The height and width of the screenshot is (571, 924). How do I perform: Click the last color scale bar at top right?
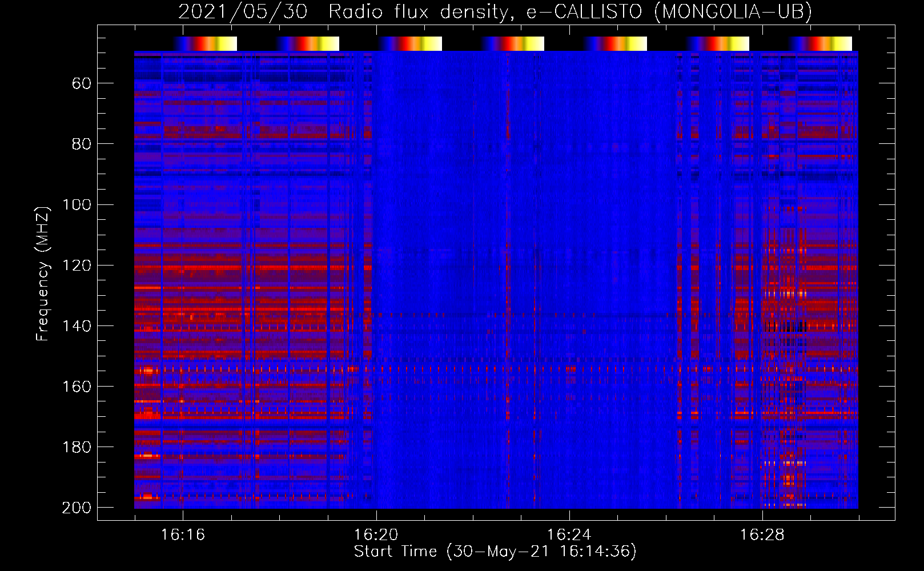pyautogui.click(x=821, y=44)
